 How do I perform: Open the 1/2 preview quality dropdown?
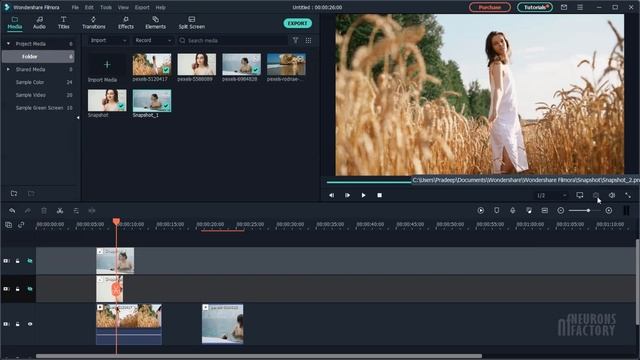pyautogui.click(x=551, y=196)
